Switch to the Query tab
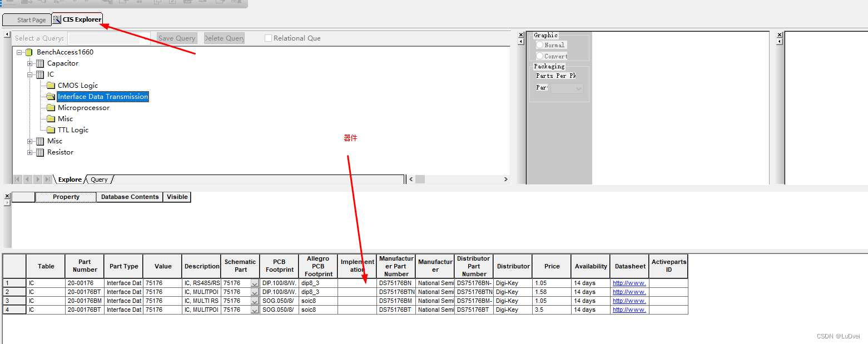868x344 pixels. (x=99, y=180)
